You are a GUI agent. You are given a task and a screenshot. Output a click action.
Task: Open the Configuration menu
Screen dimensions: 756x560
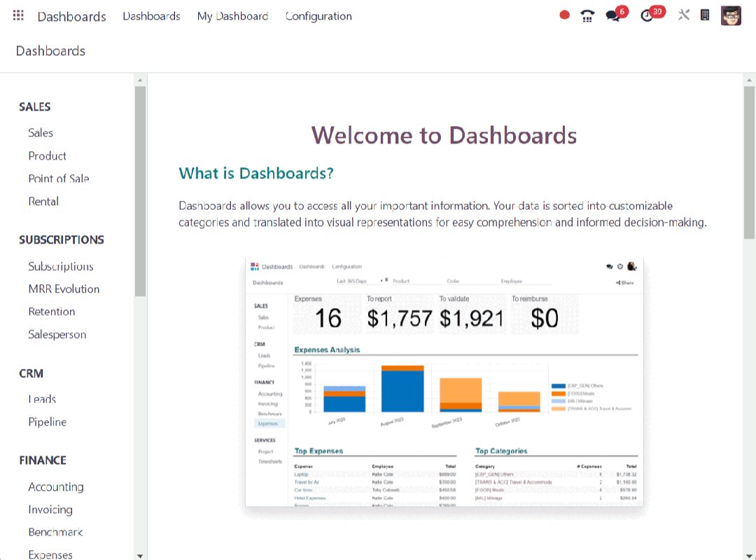pos(318,16)
